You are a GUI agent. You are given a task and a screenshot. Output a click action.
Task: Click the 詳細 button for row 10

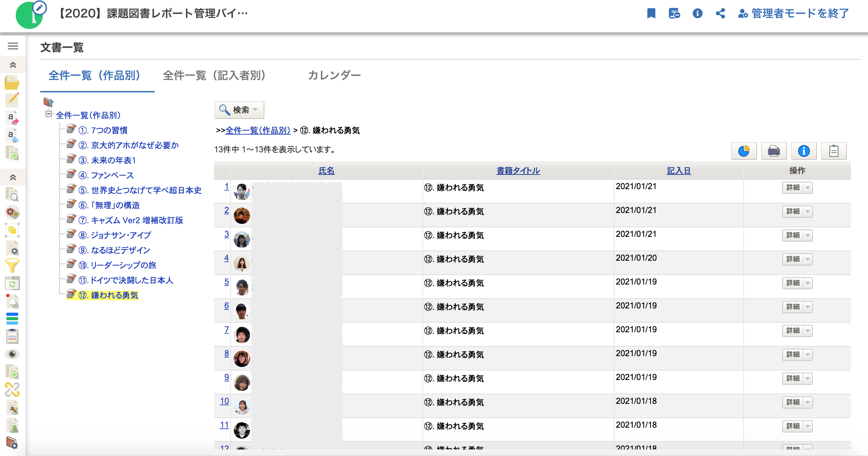(x=793, y=402)
